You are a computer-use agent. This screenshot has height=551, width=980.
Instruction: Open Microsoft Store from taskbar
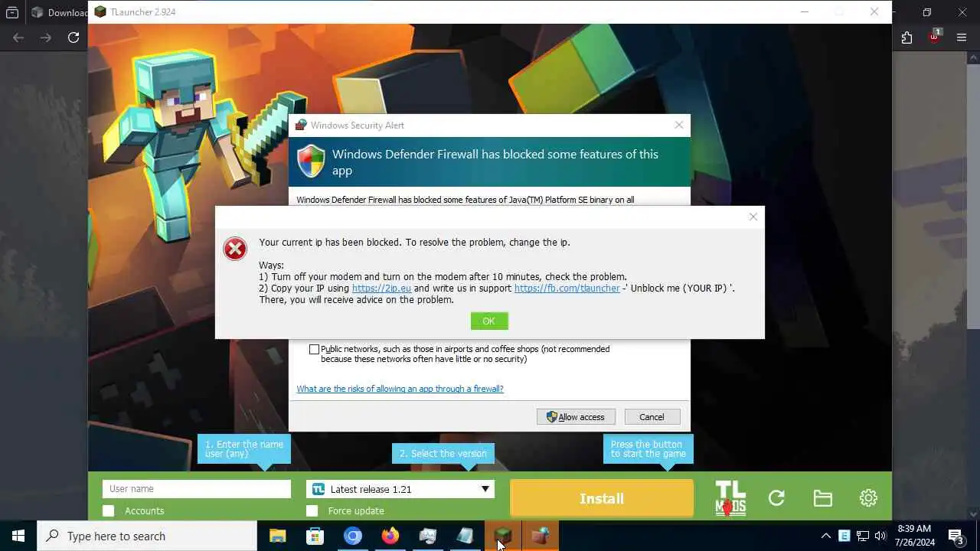(x=315, y=536)
